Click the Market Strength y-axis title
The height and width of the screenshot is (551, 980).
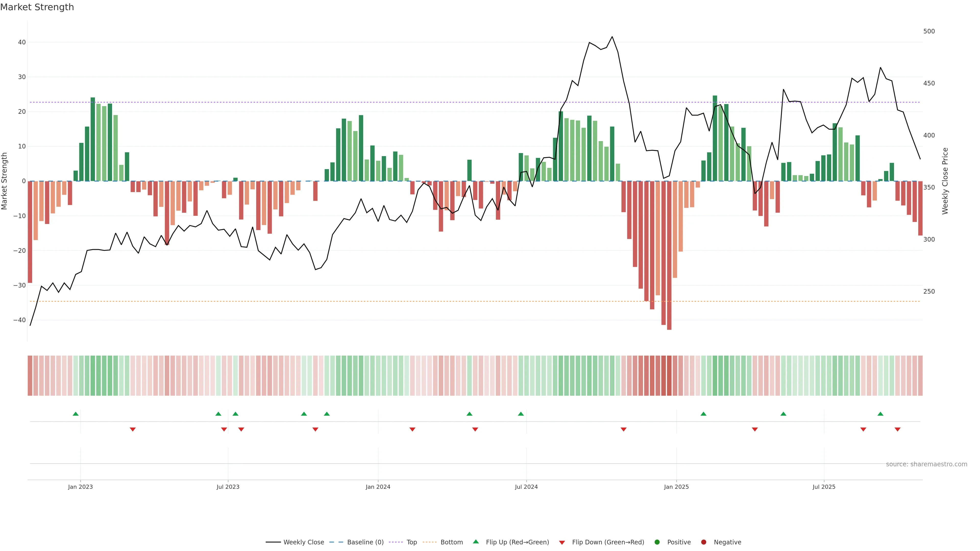point(5,181)
